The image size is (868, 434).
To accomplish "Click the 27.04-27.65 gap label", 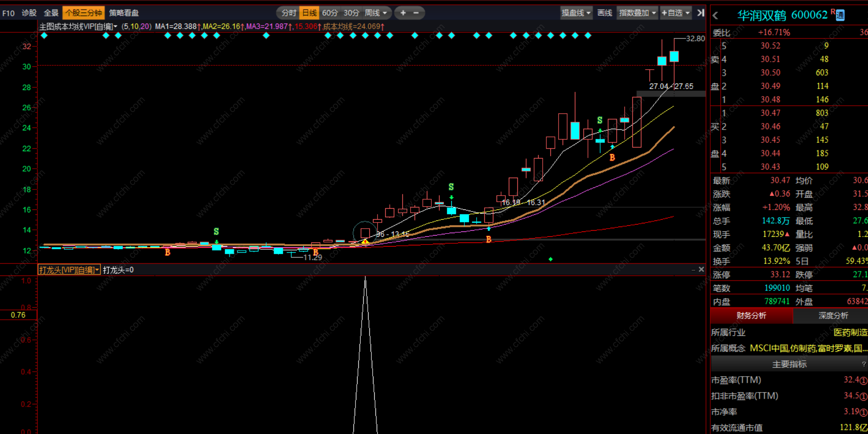I will (671, 86).
